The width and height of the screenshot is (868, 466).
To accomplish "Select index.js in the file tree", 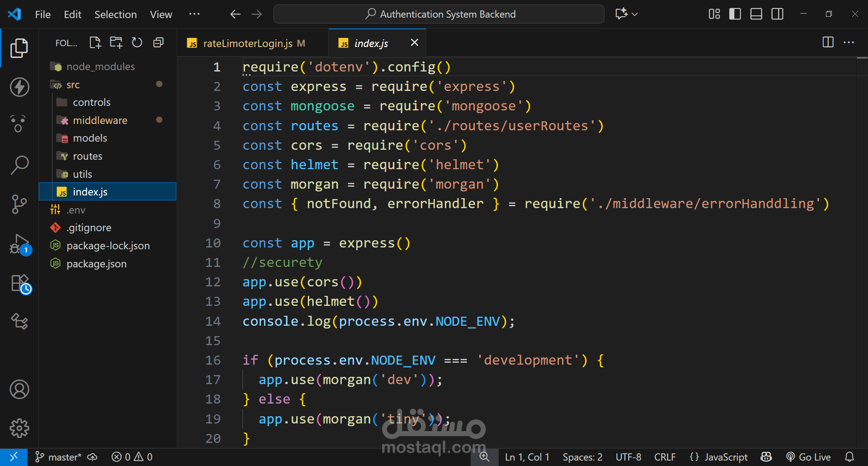I will [x=108, y=192].
